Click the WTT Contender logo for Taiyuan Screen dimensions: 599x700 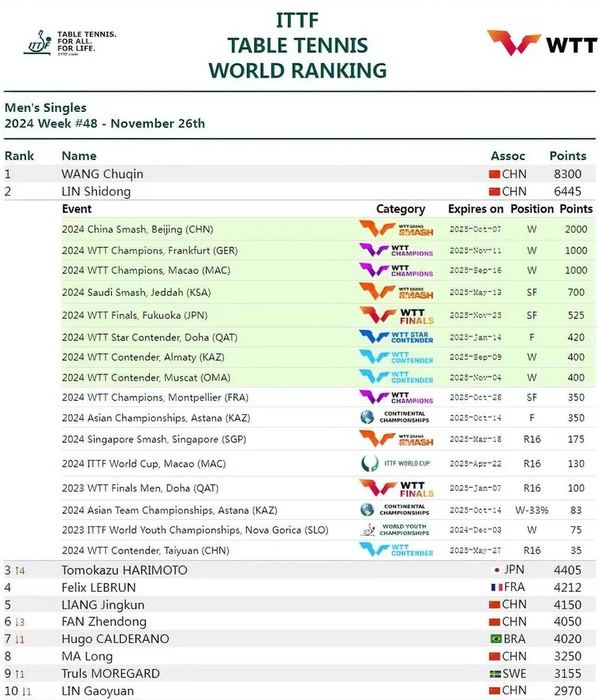396,550
